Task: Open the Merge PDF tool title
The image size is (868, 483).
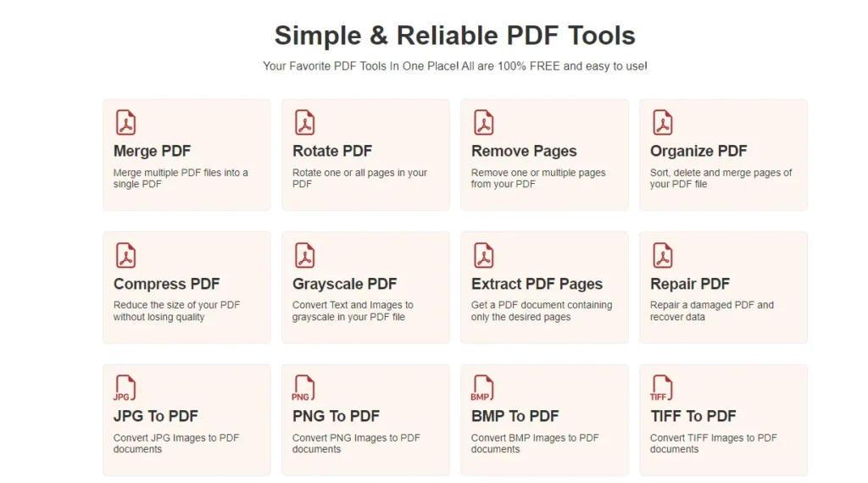Action: click(x=153, y=151)
